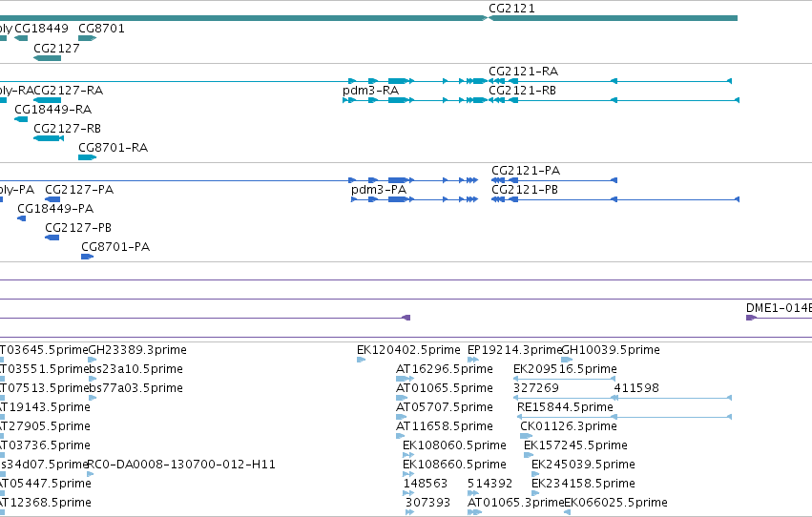Click the AT19143.5prime EST label
Image resolution: width=812 pixels, height=517 pixels.
tap(45, 407)
